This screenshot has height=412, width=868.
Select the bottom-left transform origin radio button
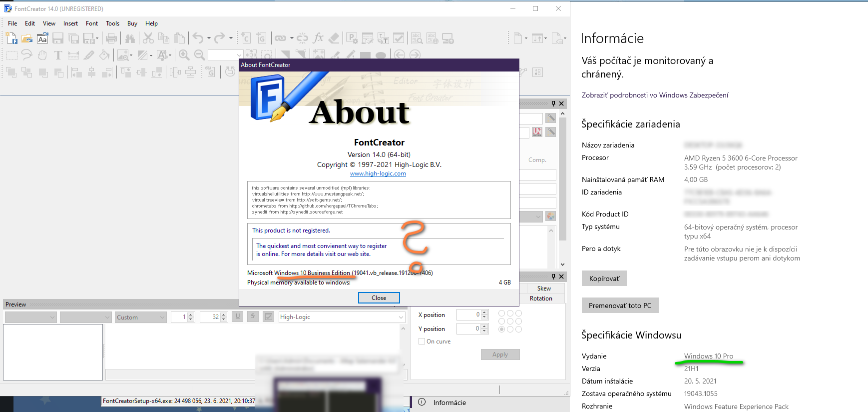coord(501,329)
